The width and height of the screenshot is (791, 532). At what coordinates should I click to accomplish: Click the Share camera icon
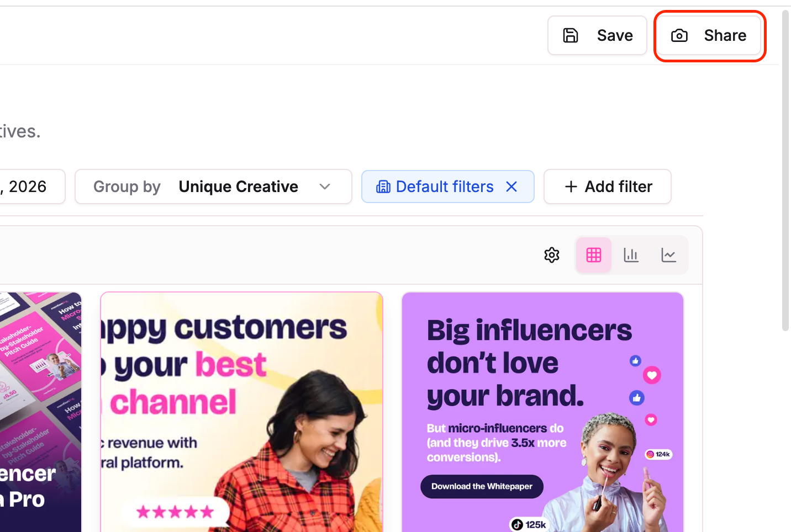tap(679, 36)
